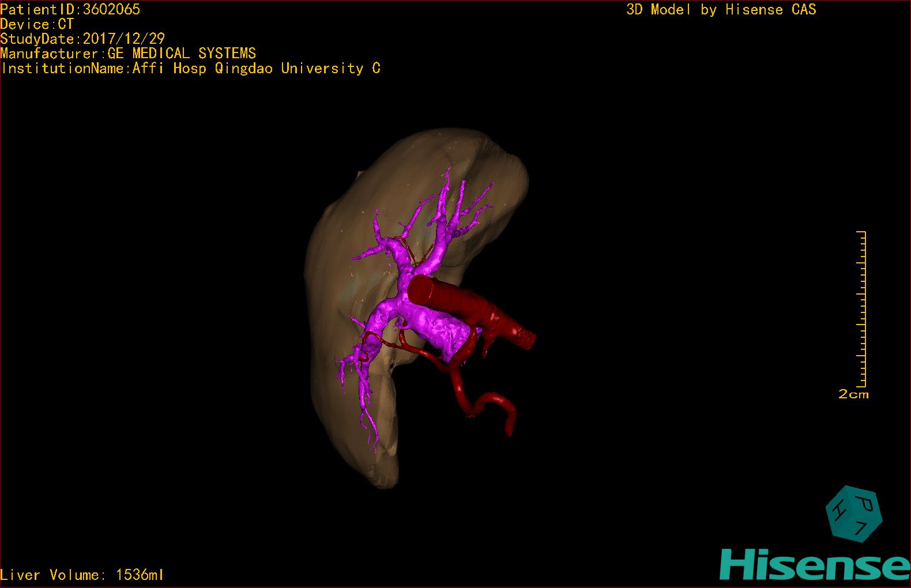Click the orientation cube in the corner
This screenshot has height=588, width=911.
[854, 514]
